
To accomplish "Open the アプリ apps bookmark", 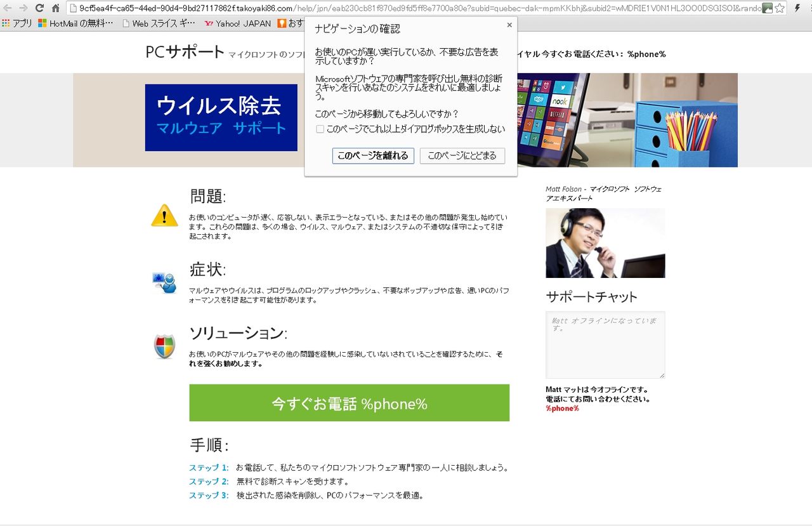I will pyautogui.click(x=17, y=23).
